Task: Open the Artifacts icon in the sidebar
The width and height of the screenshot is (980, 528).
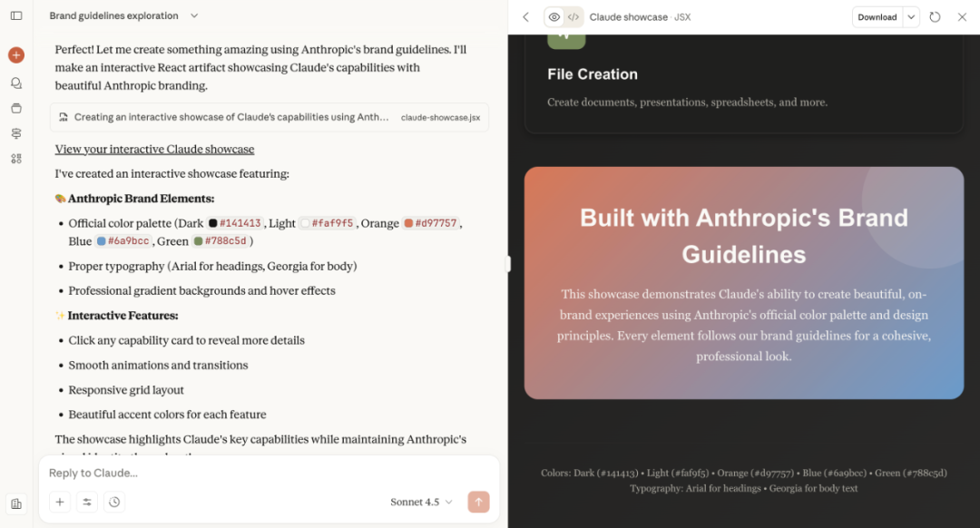Action: click(x=16, y=158)
